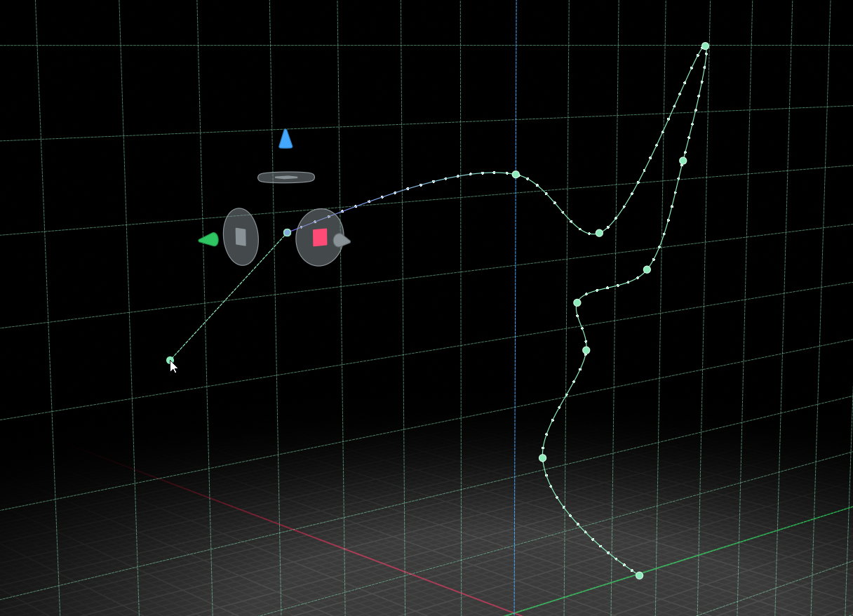Select the first control point descending from peak
The image size is (853, 616).
pyautogui.click(x=683, y=161)
